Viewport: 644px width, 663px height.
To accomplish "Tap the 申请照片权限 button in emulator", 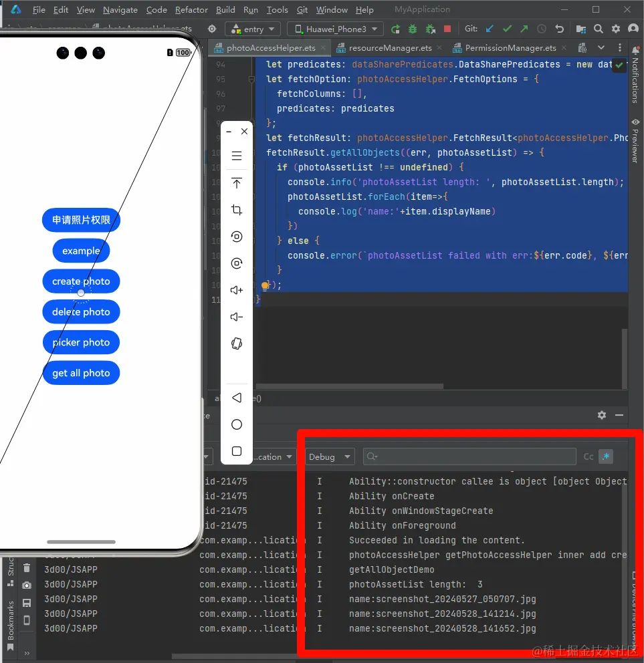I will (81, 220).
